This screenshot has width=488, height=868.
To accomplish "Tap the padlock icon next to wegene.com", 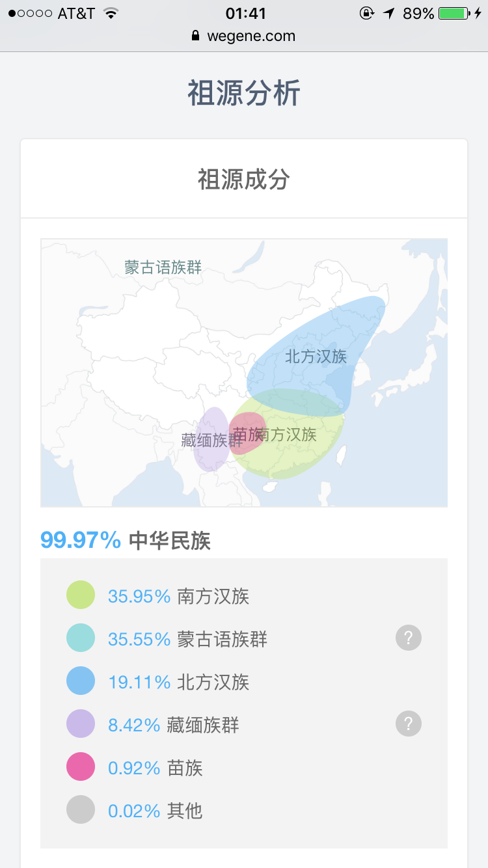I will 195,36.
